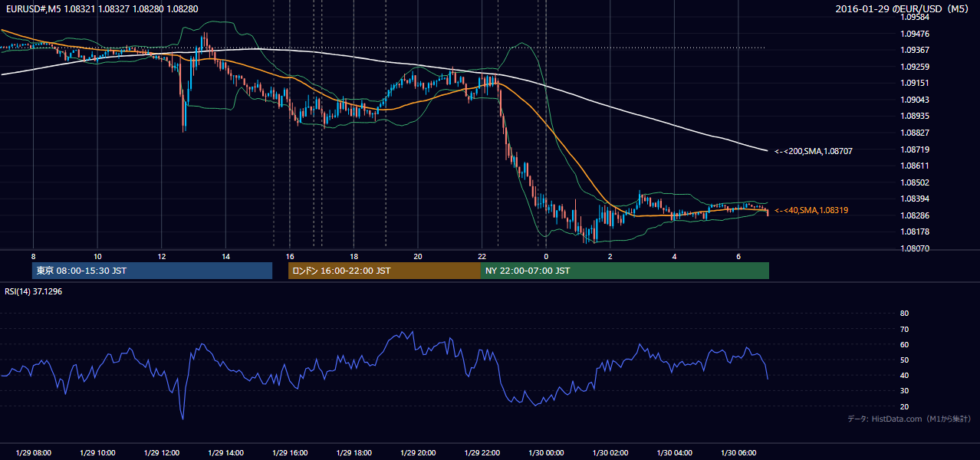The height and width of the screenshot is (460, 980).
Task: Click bottom time label 1/29 10:00
Action: tap(97, 453)
